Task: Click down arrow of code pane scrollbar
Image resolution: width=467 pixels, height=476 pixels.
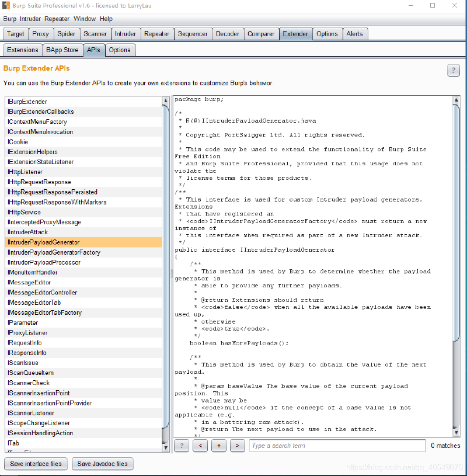Action: 456,432
